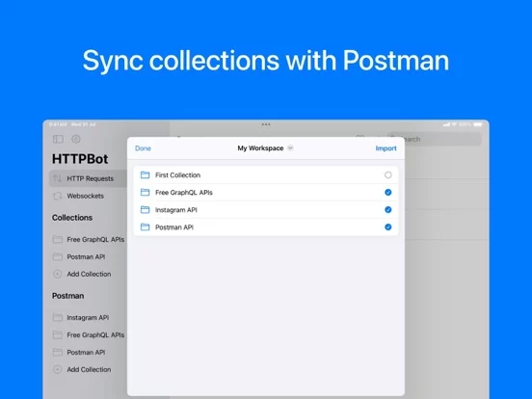This screenshot has width=532, height=399.
Task: Uncheck the Free GraphQL APIs checkmark
Action: click(388, 193)
